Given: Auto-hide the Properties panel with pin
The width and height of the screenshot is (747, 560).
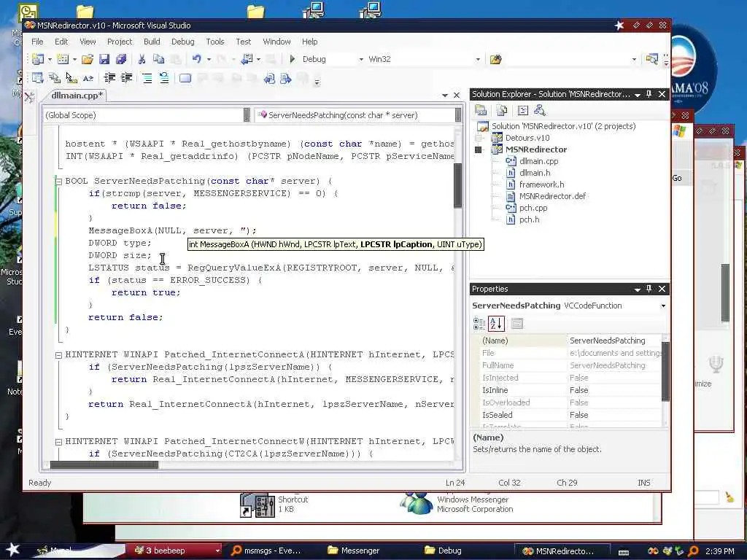Looking at the screenshot, I should coord(649,289).
